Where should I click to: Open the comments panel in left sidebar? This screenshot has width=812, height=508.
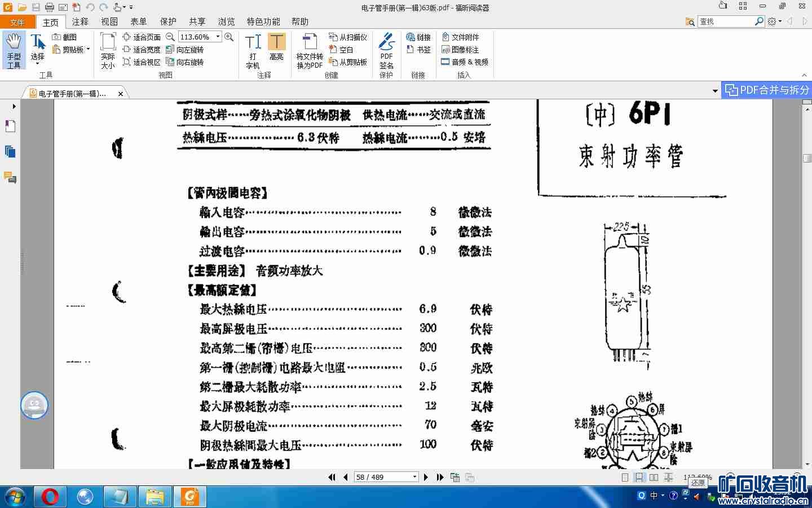pyautogui.click(x=10, y=178)
